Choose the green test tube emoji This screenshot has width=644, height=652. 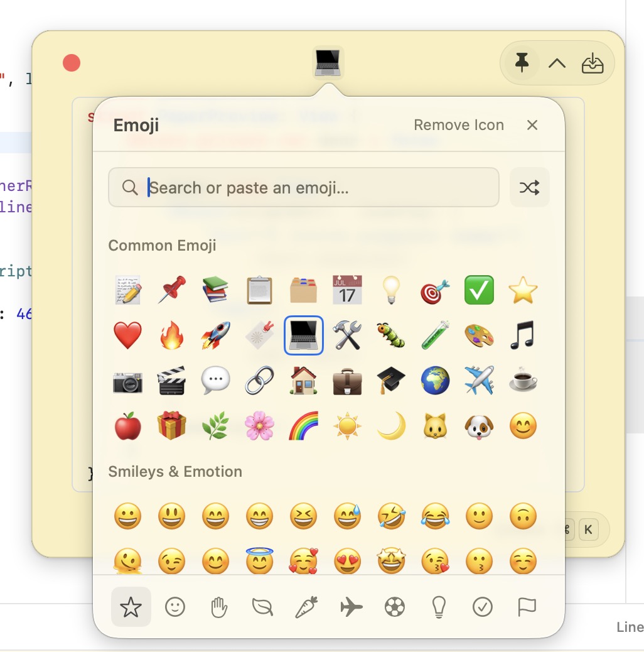(x=435, y=335)
